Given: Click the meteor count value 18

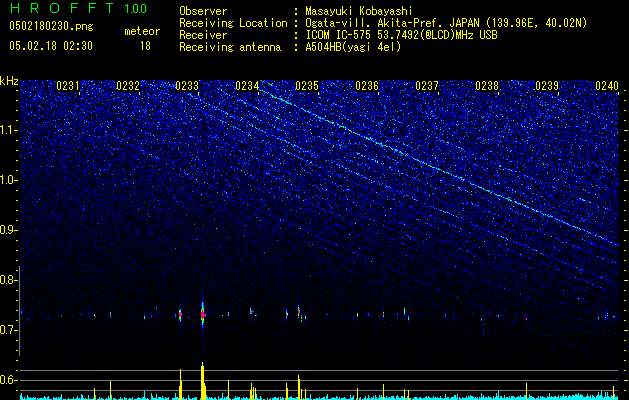Looking at the screenshot, I should click(x=145, y=46).
